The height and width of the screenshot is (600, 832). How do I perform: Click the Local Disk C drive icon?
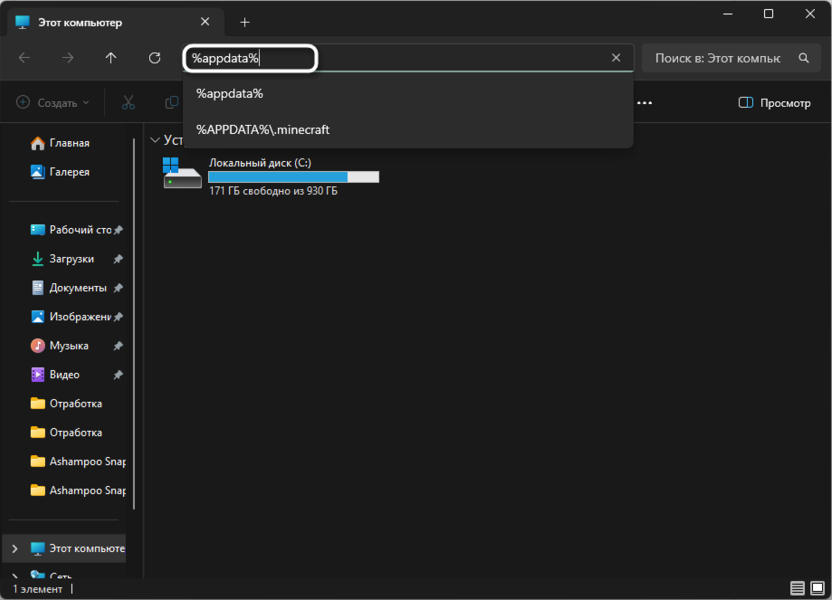pyautogui.click(x=181, y=173)
